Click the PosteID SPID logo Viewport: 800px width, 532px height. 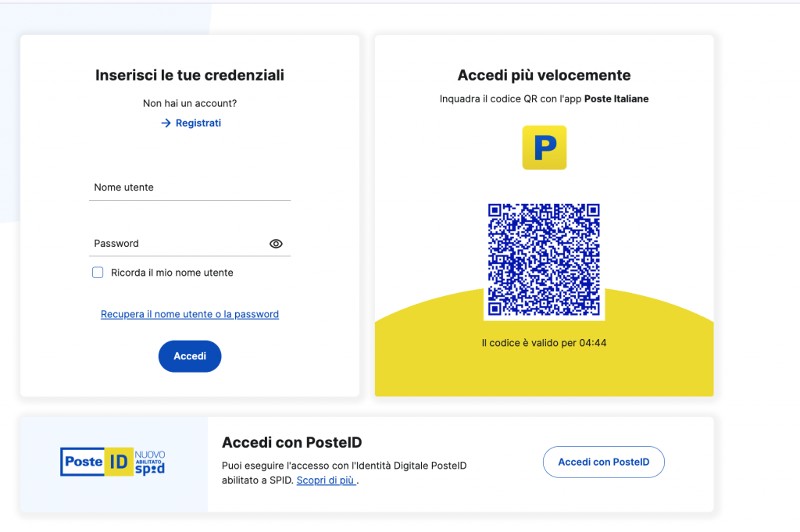pos(112,462)
